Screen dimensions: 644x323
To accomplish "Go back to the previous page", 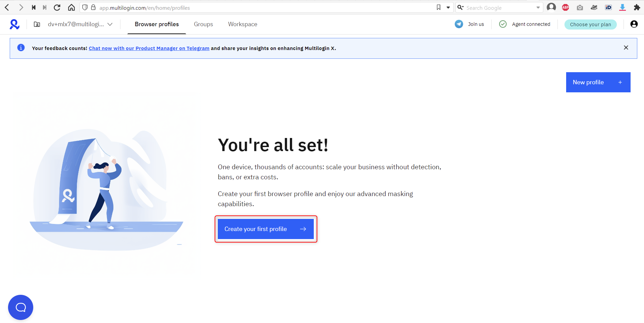I will tap(7, 7).
